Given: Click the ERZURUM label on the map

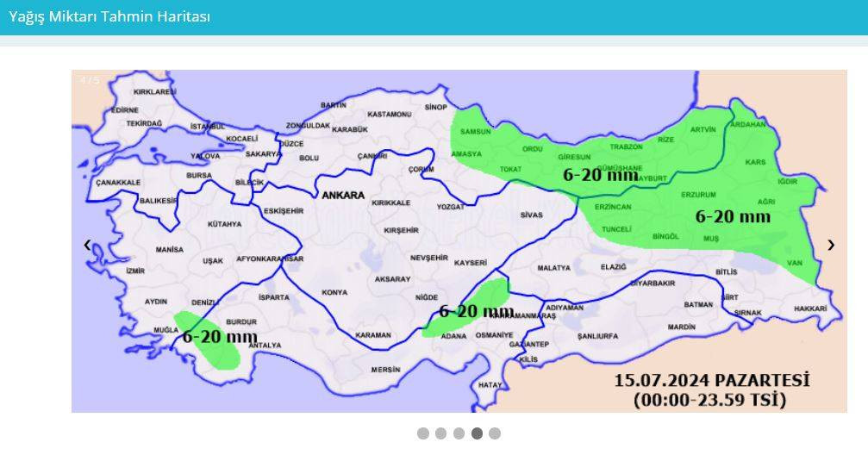Looking at the screenshot, I should coord(698,195).
